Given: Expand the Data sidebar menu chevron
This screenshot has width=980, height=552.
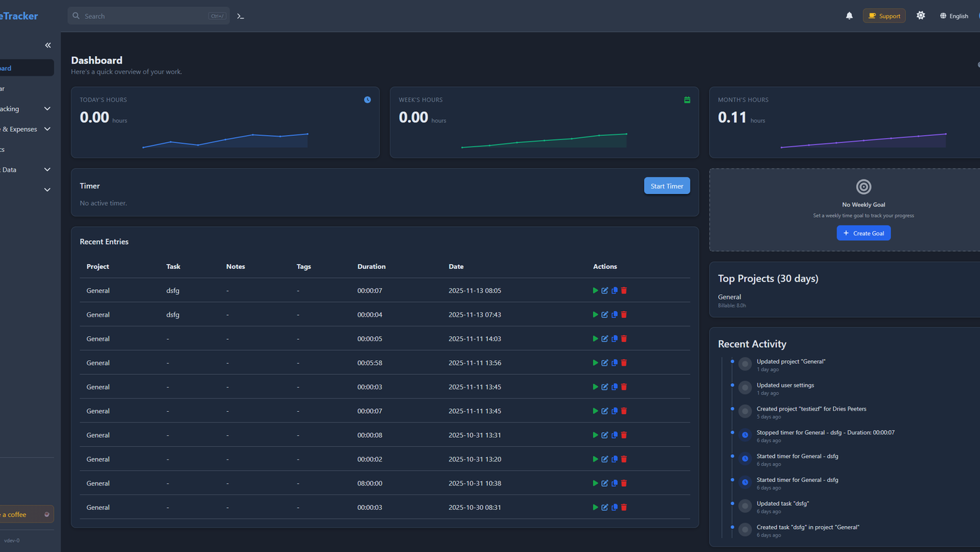Looking at the screenshot, I should click(x=48, y=170).
